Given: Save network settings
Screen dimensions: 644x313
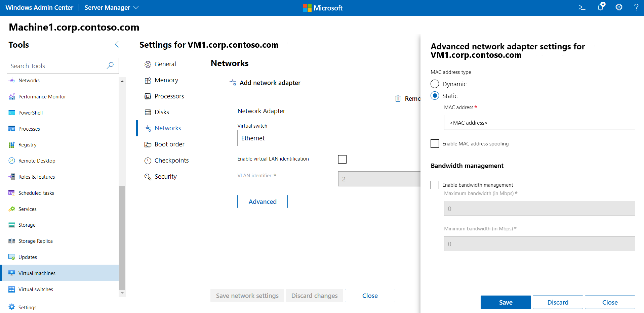Looking at the screenshot, I should 247,296.
